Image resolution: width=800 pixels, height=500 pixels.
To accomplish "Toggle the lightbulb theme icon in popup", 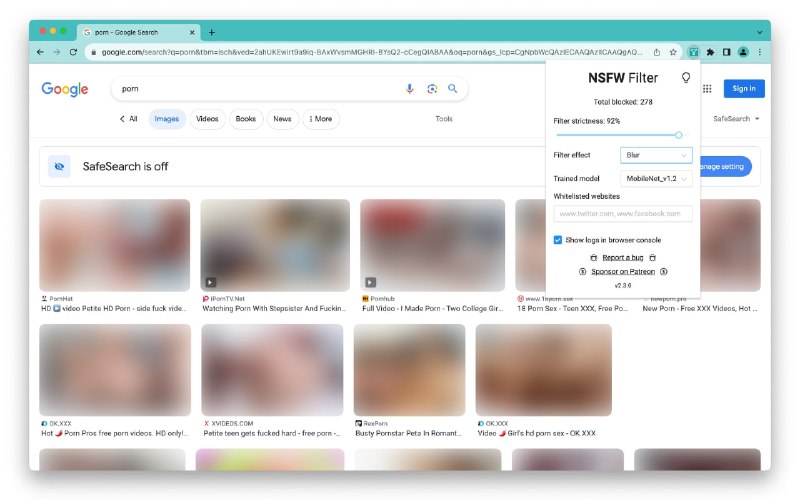I will pos(685,78).
